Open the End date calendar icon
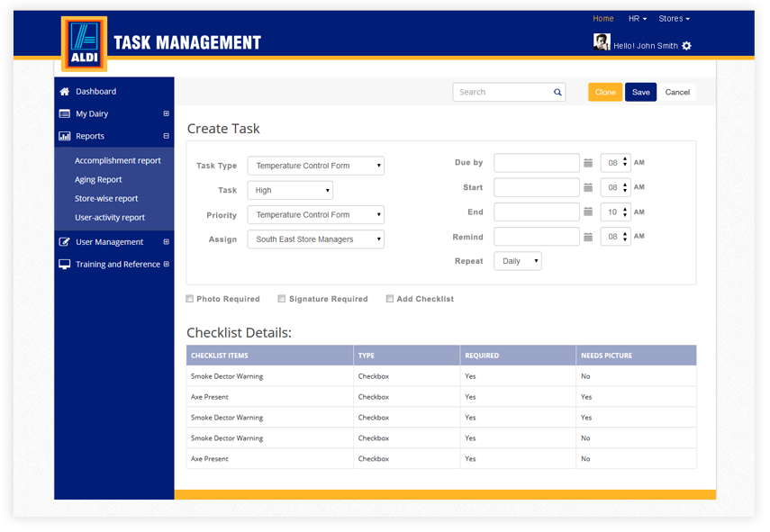Viewport: 770px width, 532px height. tap(588, 212)
